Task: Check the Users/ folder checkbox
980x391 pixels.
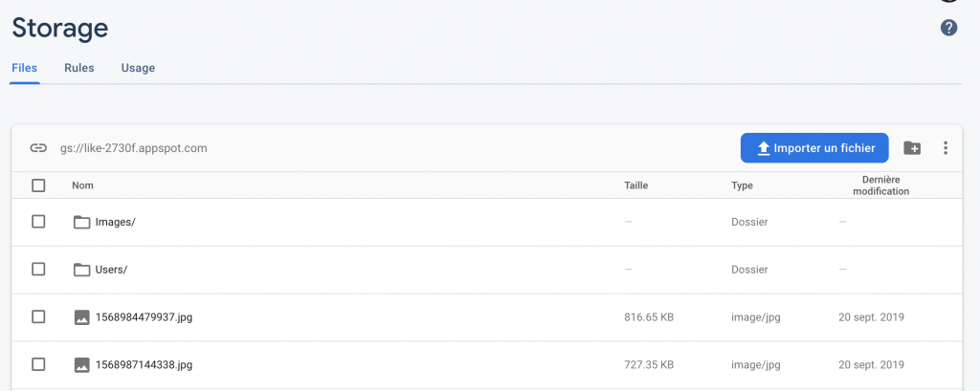Action: click(38, 270)
